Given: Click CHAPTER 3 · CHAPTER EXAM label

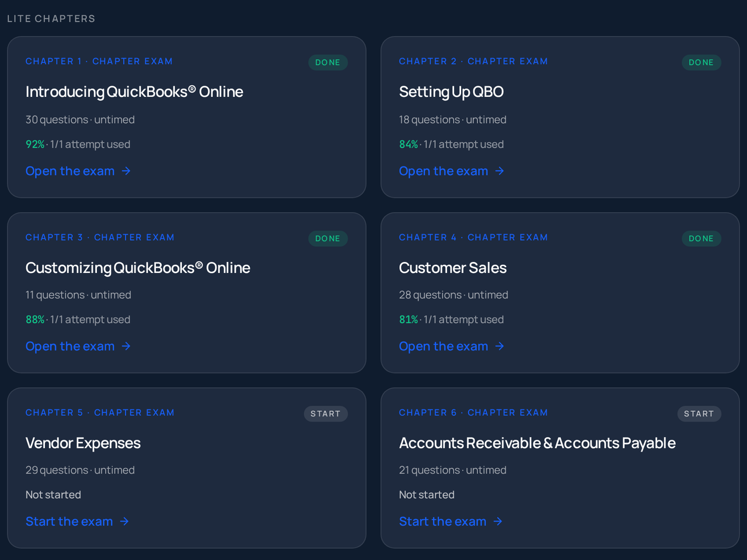Looking at the screenshot, I should [100, 237].
